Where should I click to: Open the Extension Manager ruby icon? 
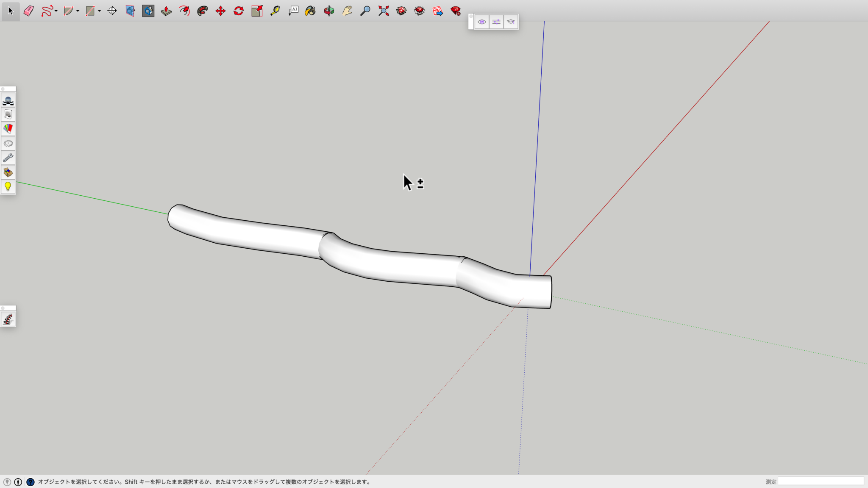[x=456, y=11]
